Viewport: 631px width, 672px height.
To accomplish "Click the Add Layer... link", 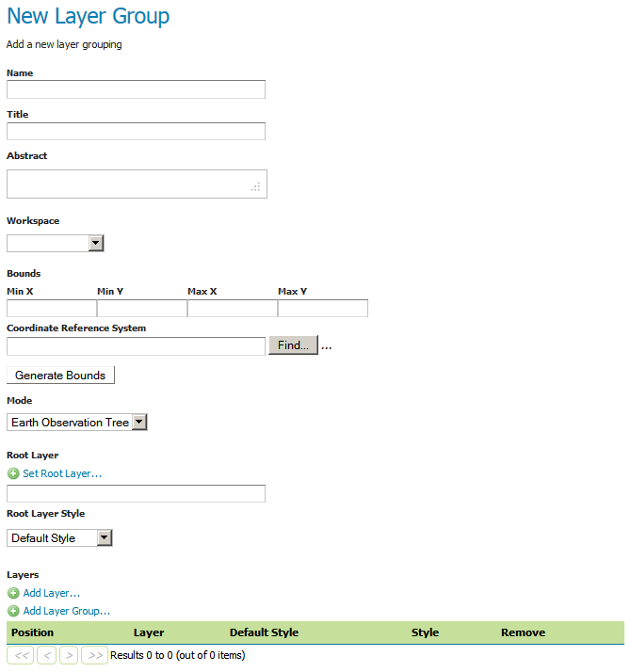I will [x=52, y=593].
